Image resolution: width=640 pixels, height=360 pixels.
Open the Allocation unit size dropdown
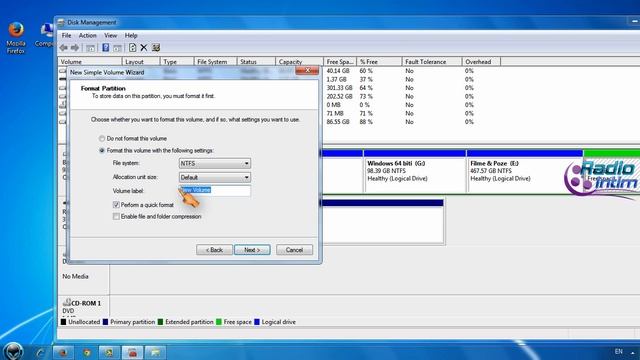click(215, 178)
